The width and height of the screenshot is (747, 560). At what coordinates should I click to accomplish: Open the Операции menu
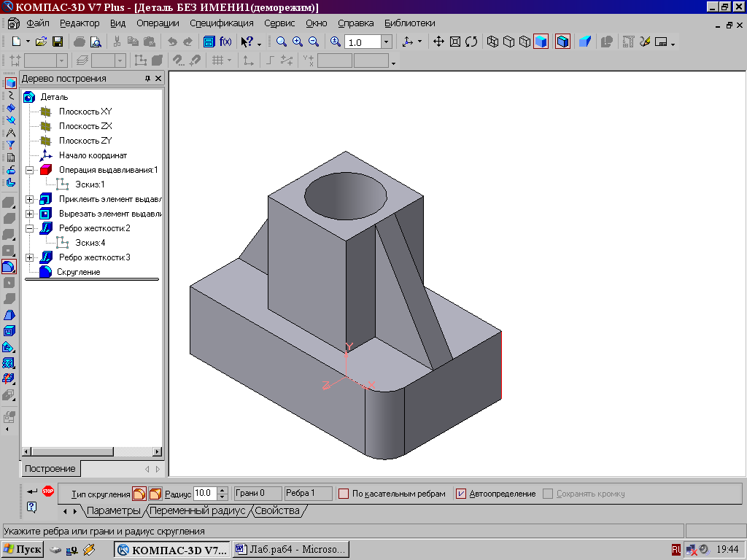tap(158, 23)
